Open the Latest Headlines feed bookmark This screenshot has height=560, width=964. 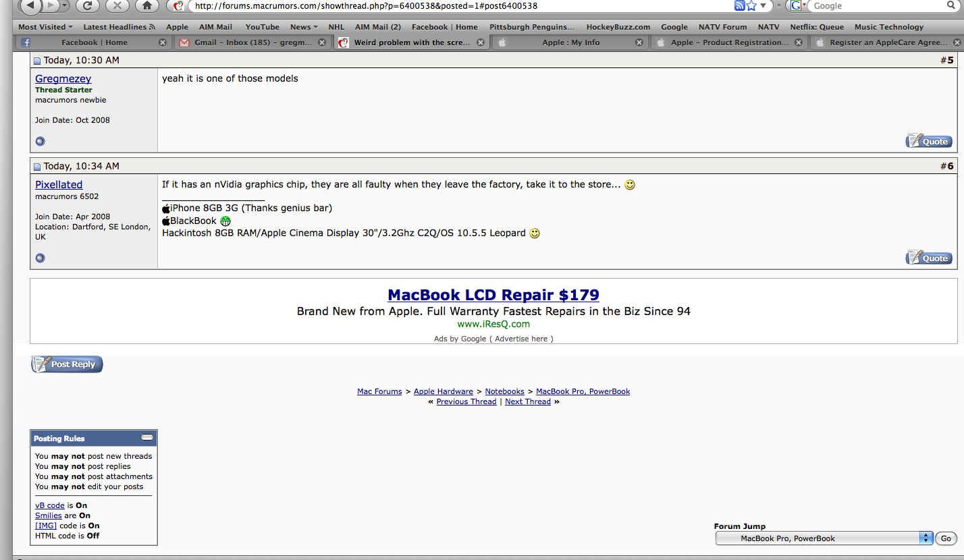pos(119,27)
